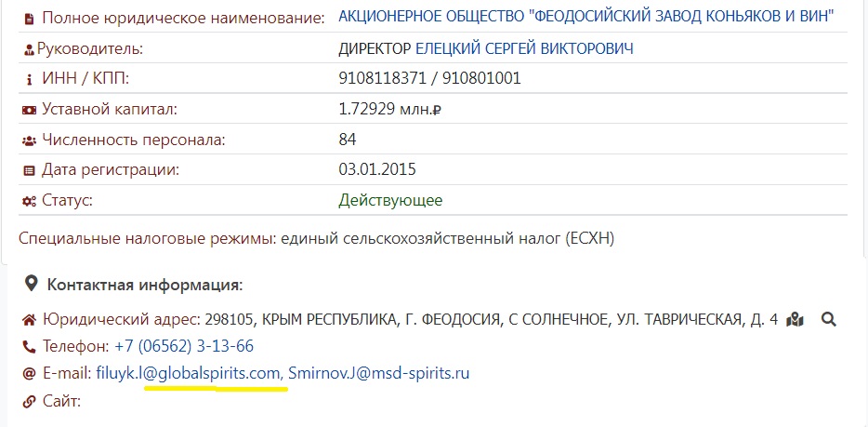
Task: Click the Smirnov.J@msd-spirits.ru email link
Action: [379, 374]
